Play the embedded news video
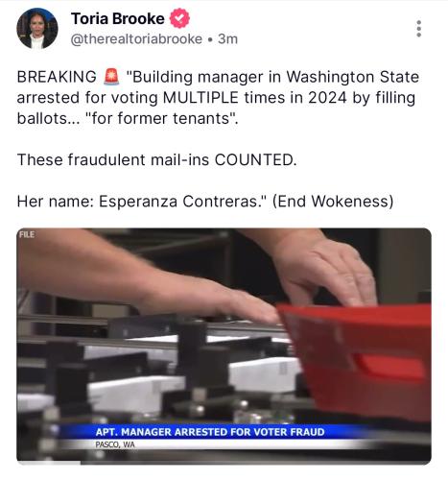 [x=224, y=346]
